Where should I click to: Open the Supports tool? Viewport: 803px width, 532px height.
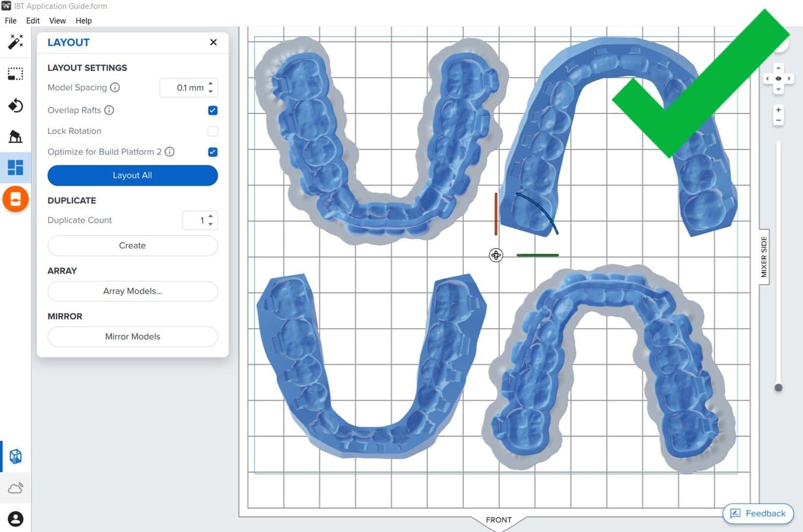tap(15, 136)
